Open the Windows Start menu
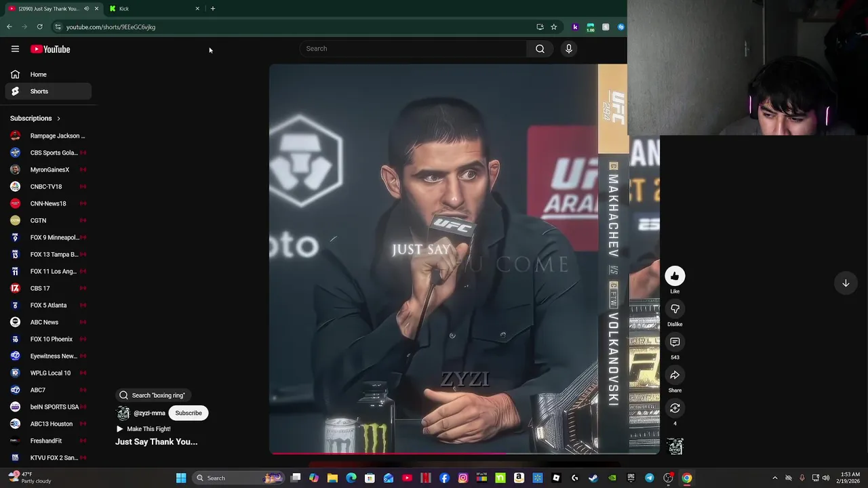 click(x=181, y=478)
